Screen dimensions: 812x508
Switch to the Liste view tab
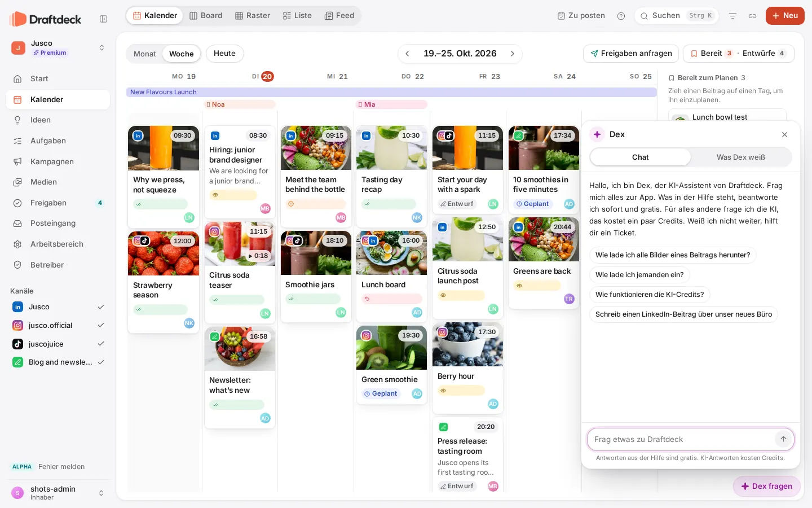pyautogui.click(x=297, y=16)
